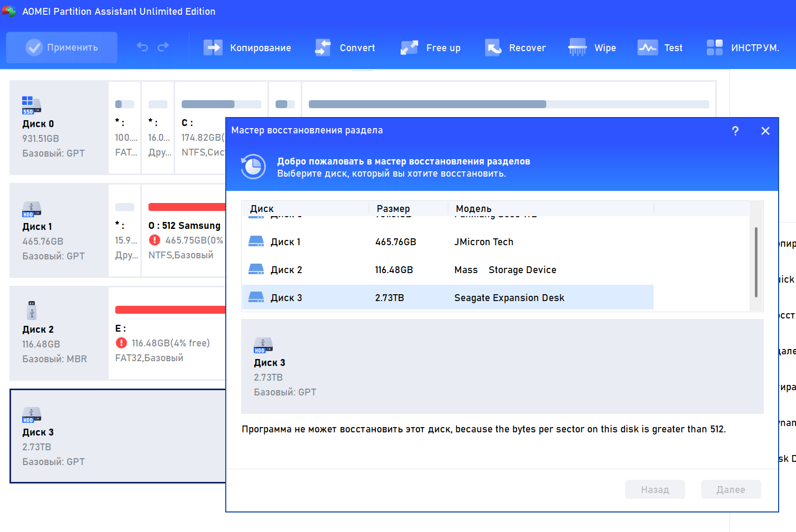Click the Apply (Применить) button
The image size is (796, 532).
click(62, 47)
